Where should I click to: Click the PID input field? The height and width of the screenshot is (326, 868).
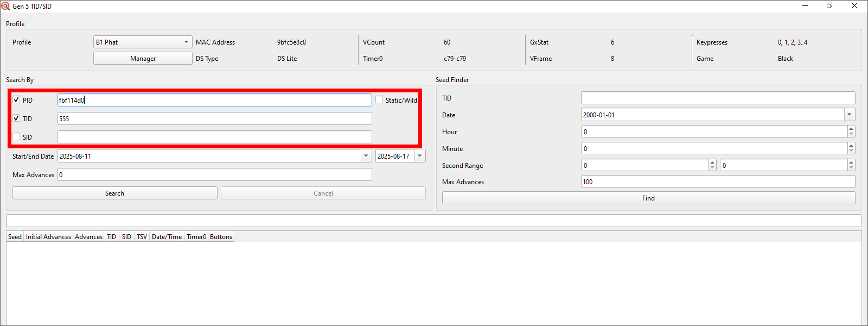(x=214, y=100)
